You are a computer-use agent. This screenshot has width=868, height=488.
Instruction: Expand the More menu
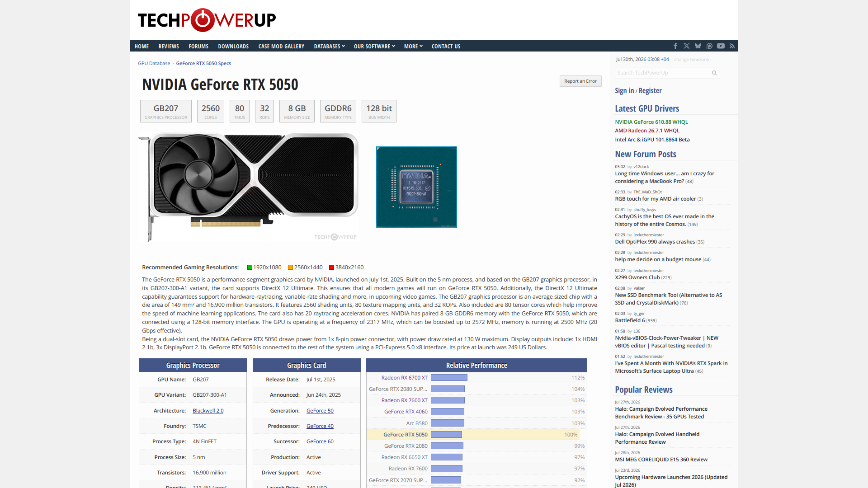(x=413, y=46)
